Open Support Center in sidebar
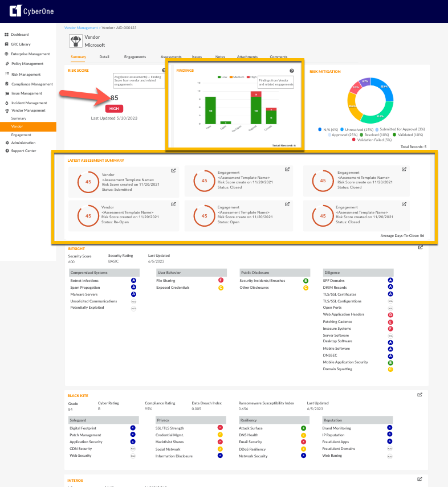Screen dimensions: 448x487 (23, 150)
